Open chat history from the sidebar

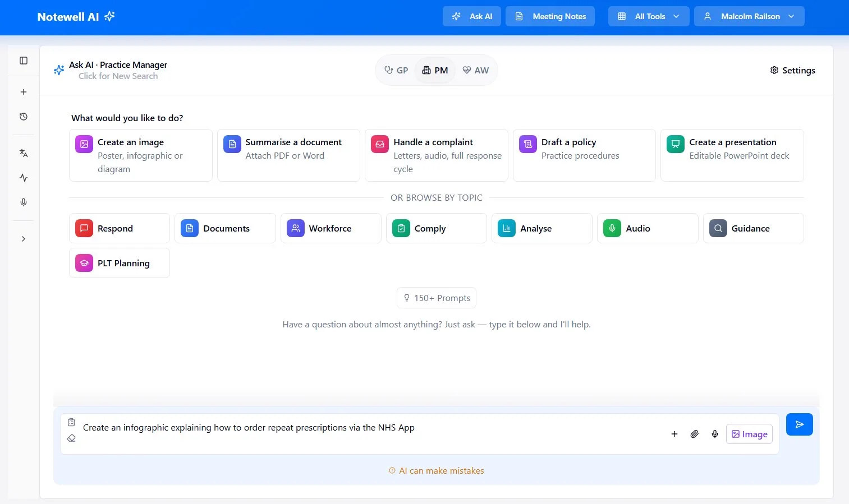coord(24,117)
